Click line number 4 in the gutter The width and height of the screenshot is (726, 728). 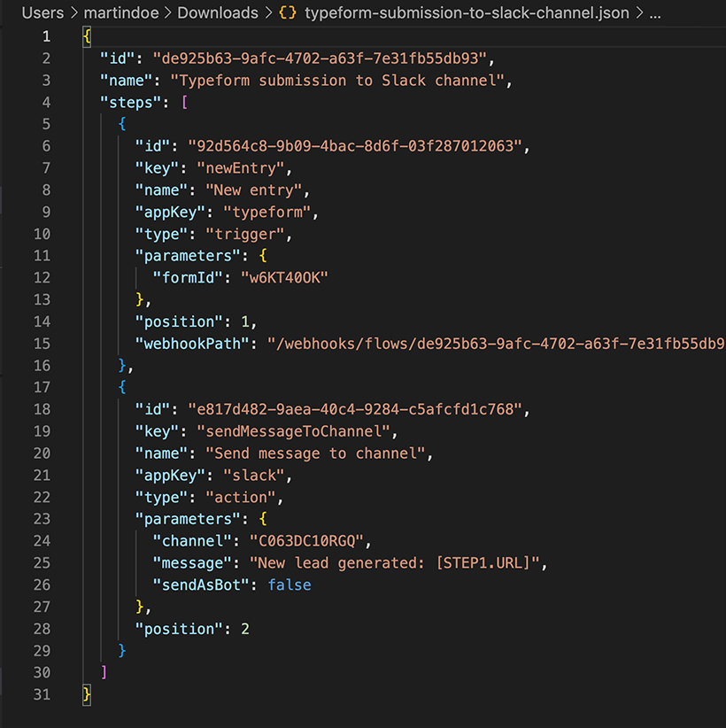pos(46,102)
